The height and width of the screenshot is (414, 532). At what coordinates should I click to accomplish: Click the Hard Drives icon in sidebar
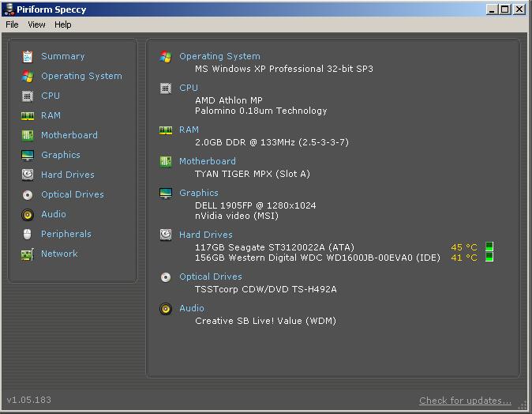28,175
